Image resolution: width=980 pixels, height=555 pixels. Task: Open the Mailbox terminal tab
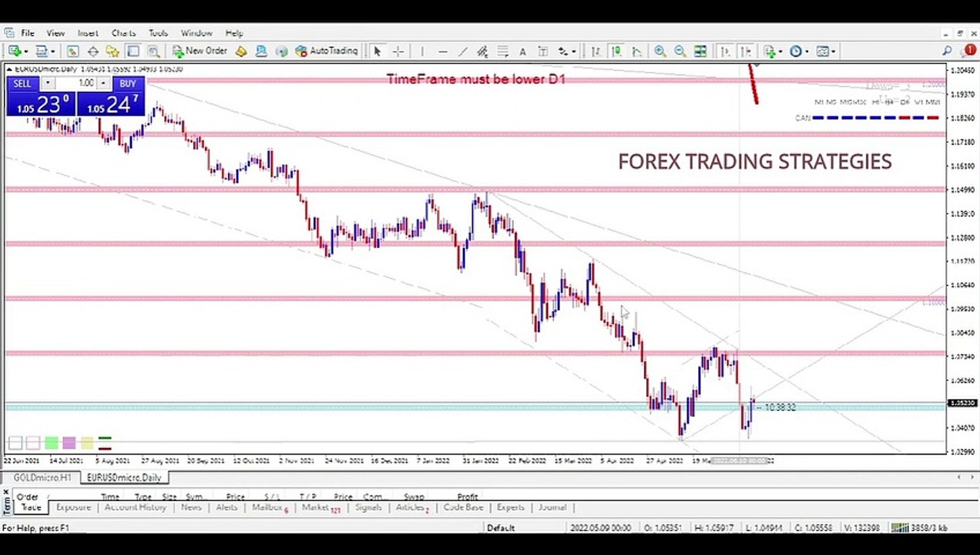click(x=270, y=507)
